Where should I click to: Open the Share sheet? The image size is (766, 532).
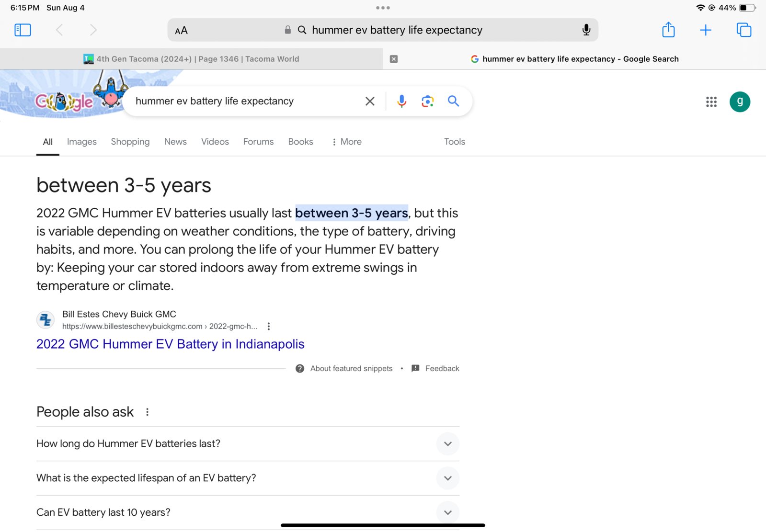(668, 30)
